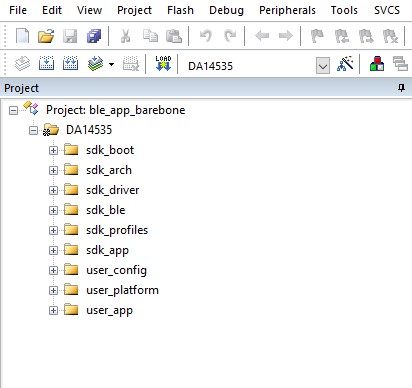Select the sdk_profiles group
This screenshot has height=388, width=412.
pos(117,230)
